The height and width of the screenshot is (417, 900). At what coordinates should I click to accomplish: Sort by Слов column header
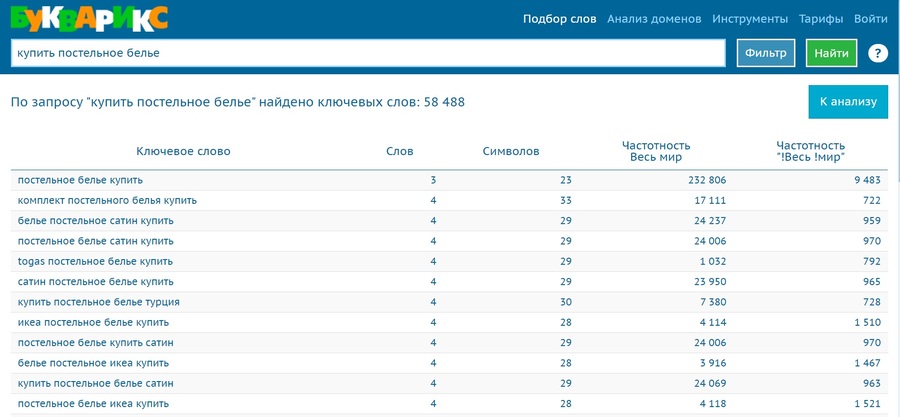click(399, 152)
